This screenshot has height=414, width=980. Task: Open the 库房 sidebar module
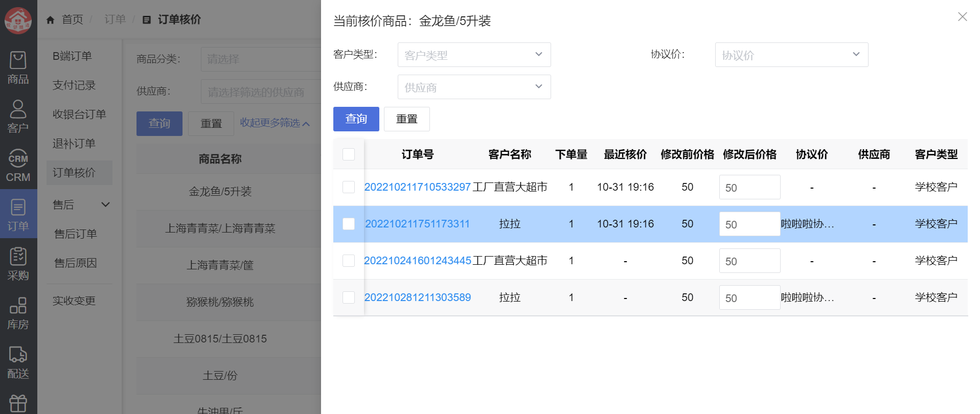click(18, 312)
